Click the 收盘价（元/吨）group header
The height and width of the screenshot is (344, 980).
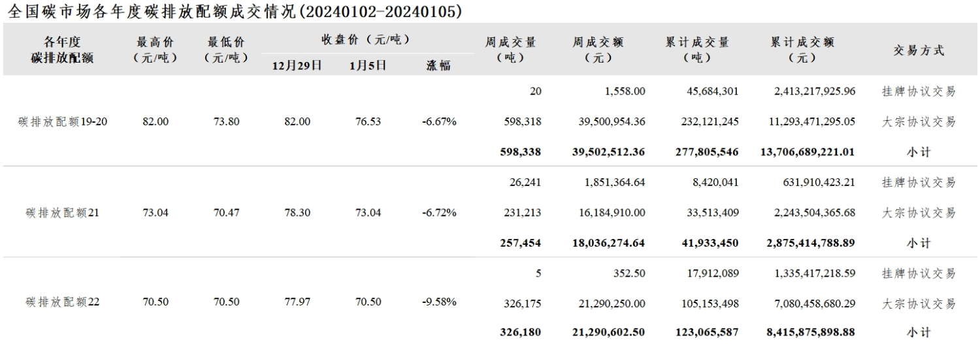[366, 39]
